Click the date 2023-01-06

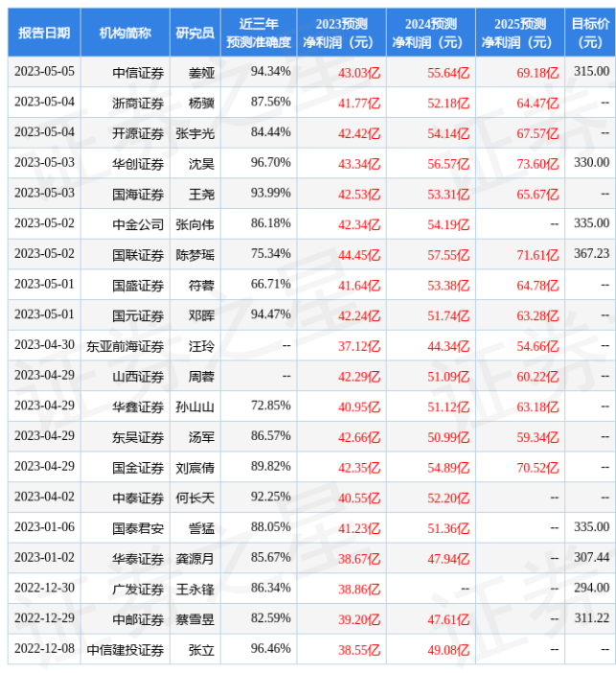(x=44, y=527)
